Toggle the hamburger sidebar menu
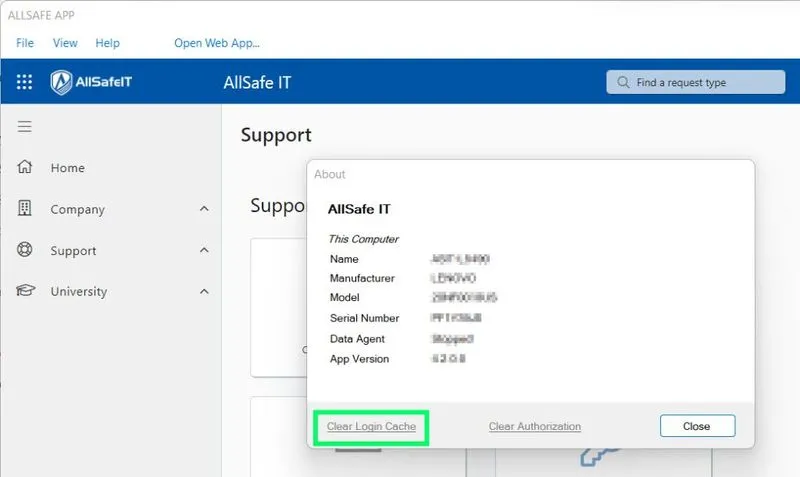The image size is (800, 477). [24, 126]
